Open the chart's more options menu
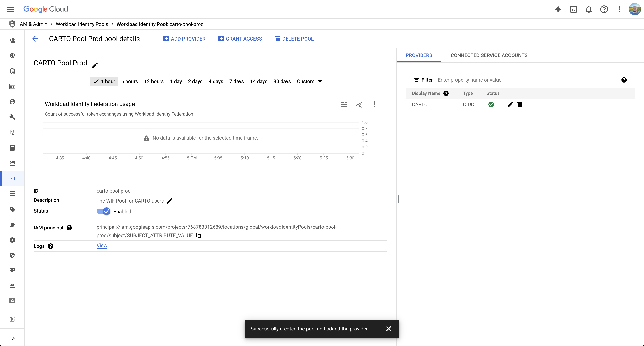 point(374,104)
